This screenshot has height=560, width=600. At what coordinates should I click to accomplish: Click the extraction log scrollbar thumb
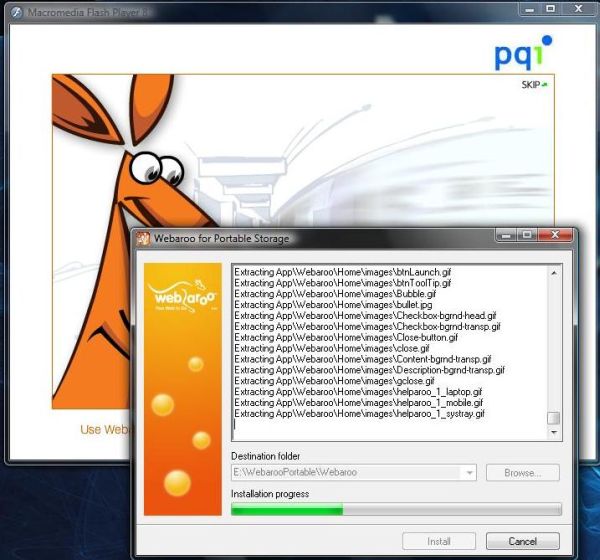(x=554, y=418)
